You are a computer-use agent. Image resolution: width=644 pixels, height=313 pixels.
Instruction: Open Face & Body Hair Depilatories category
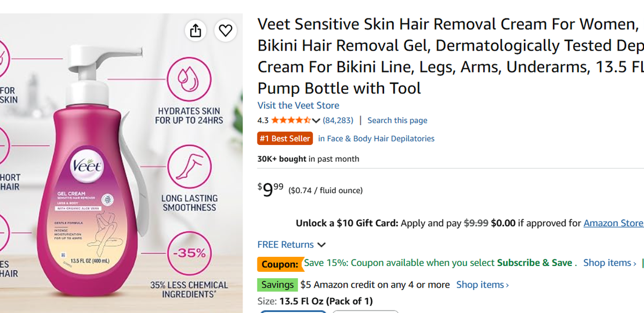[376, 139]
